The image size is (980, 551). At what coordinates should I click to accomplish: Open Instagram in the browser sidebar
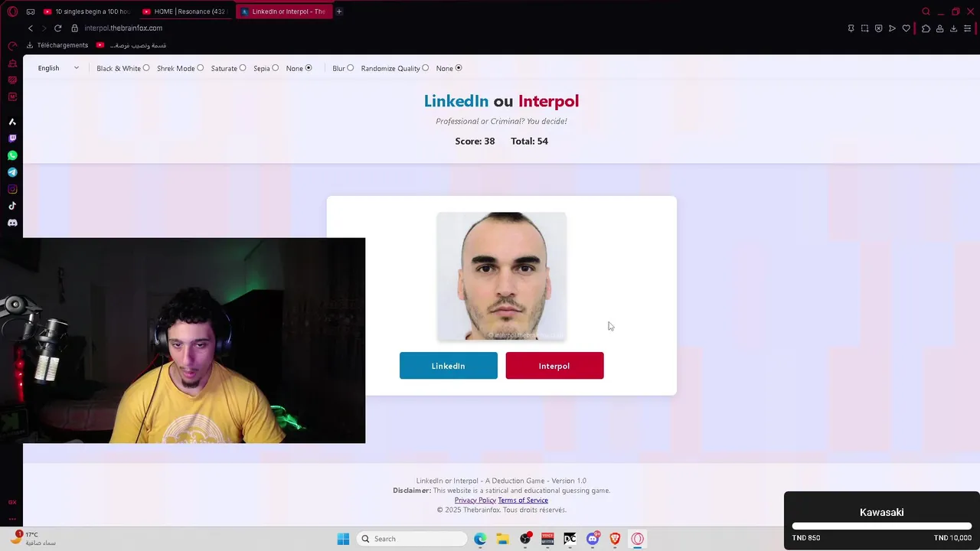click(x=12, y=189)
